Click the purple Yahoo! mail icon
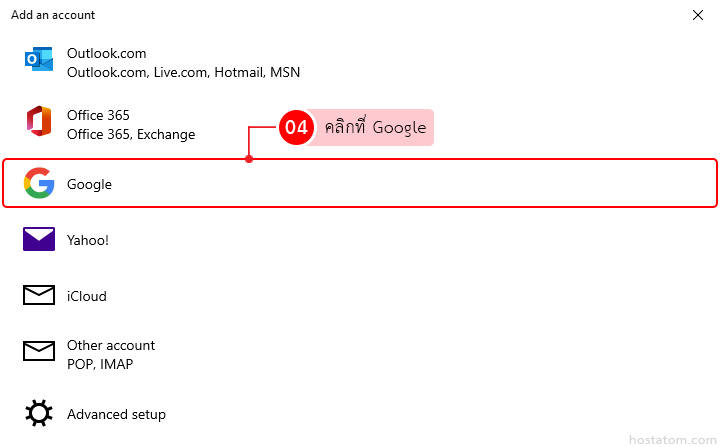 [x=39, y=240]
